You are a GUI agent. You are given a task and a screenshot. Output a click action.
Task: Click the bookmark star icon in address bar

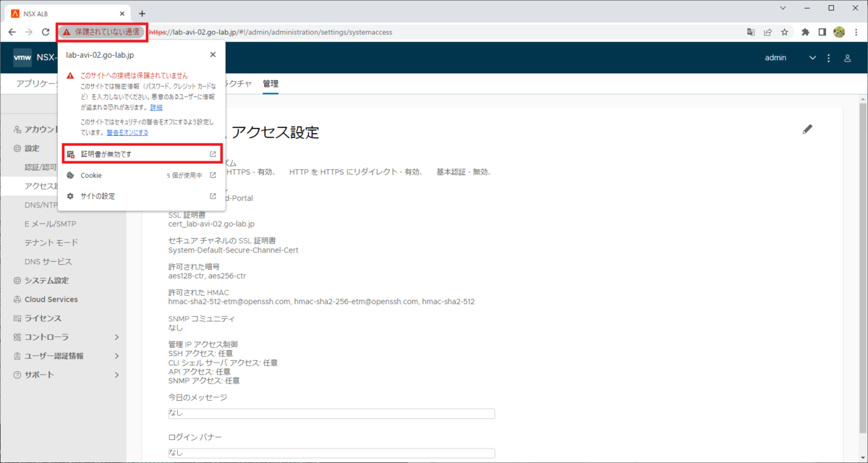pos(784,32)
